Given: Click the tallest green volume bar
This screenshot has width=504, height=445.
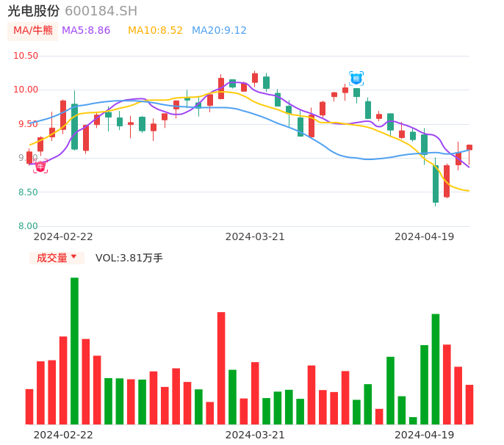Looking at the screenshot, I should (75, 351).
